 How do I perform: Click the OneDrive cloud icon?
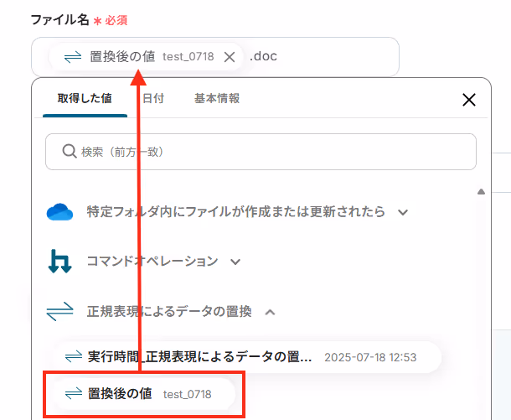coord(59,212)
